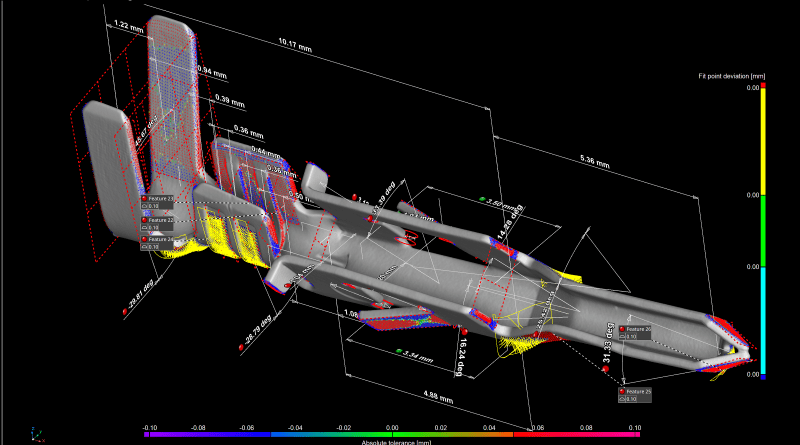Click the green indicator beside 3.50 mm

click(482, 199)
